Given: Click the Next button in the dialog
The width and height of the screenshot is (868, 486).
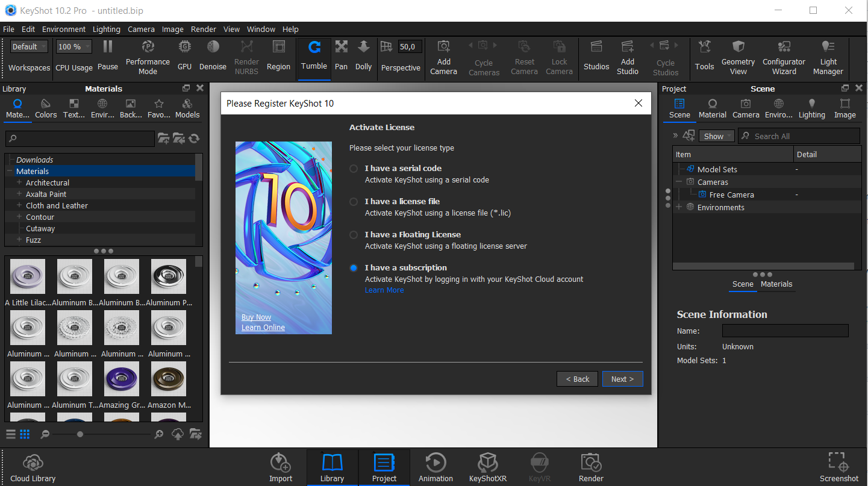Looking at the screenshot, I should pos(622,379).
